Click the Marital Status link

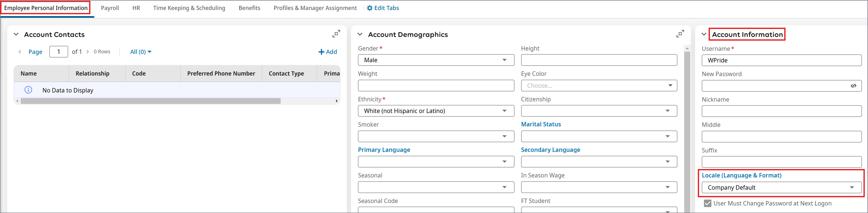(541, 124)
